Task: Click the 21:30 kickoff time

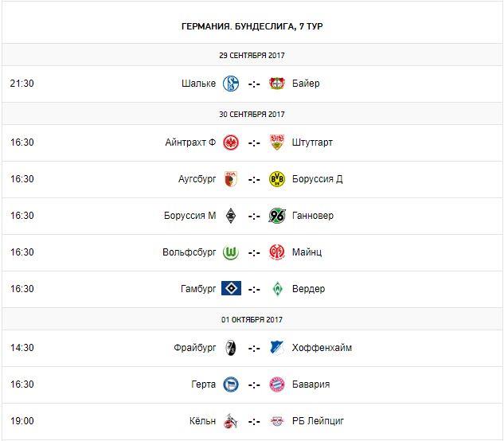Action: pos(22,84)
